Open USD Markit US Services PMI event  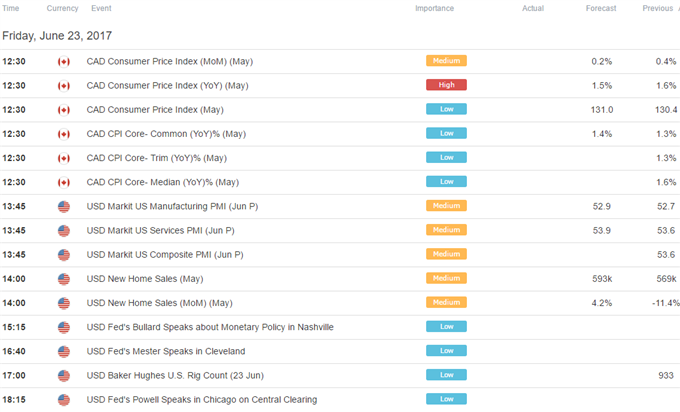[160, 231]
